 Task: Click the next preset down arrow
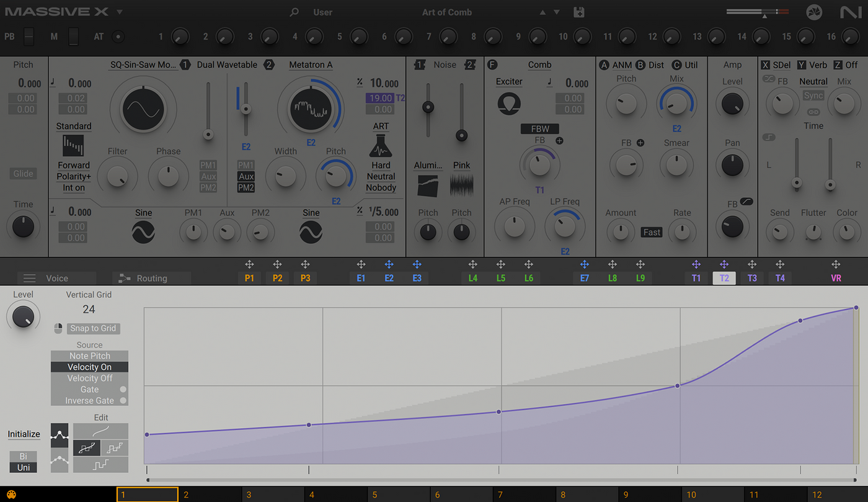[x=556, y=12]
